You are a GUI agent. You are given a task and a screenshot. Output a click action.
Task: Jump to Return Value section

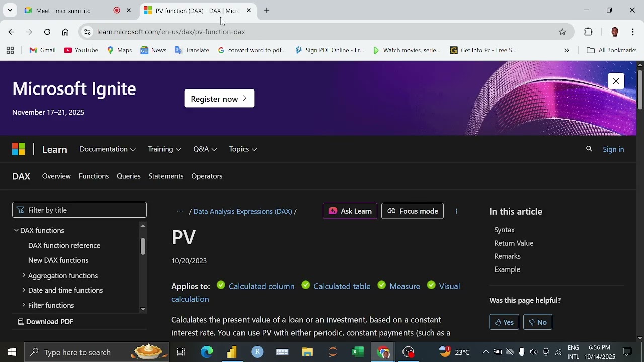coord(514,243)
